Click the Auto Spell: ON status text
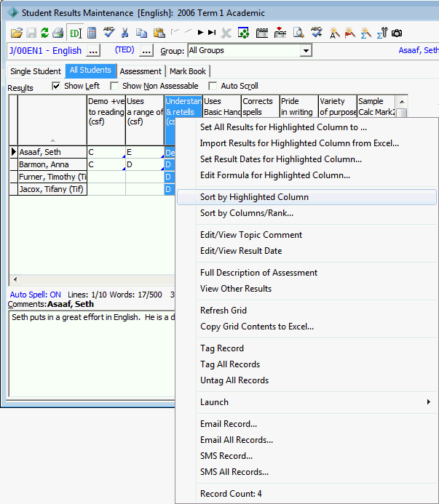 [x=36, y=295]
